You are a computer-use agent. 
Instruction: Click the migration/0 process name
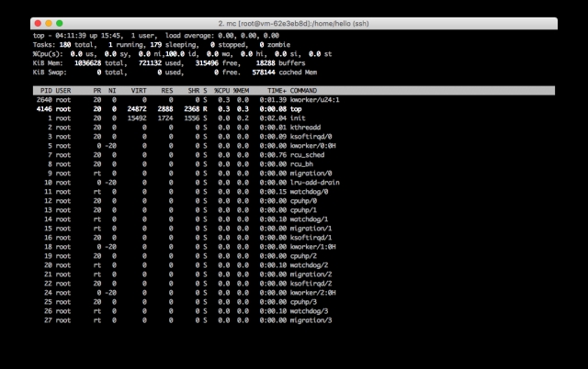pos(311,173)
